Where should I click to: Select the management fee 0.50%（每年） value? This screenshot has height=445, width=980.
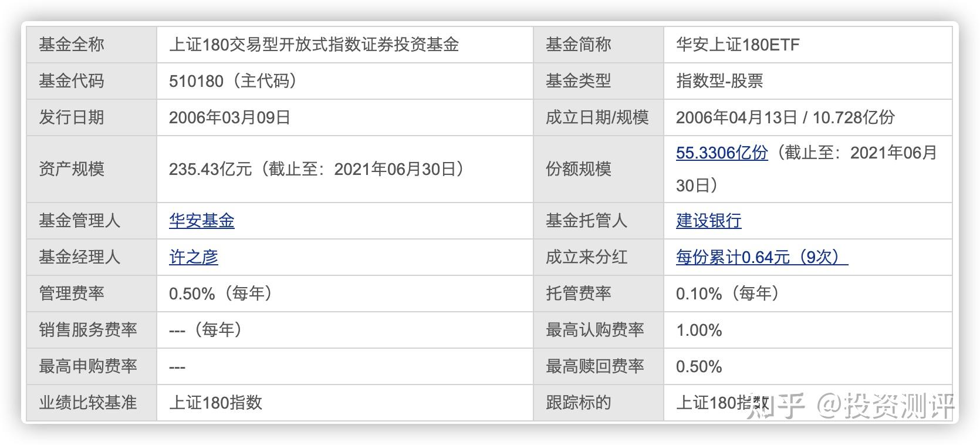[220, 294]
